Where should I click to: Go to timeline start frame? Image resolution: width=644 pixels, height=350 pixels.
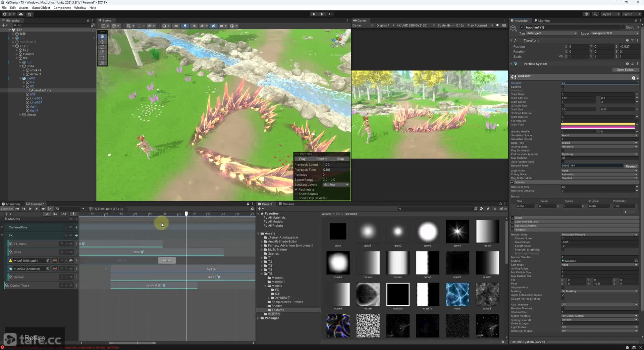pos(17,209)
